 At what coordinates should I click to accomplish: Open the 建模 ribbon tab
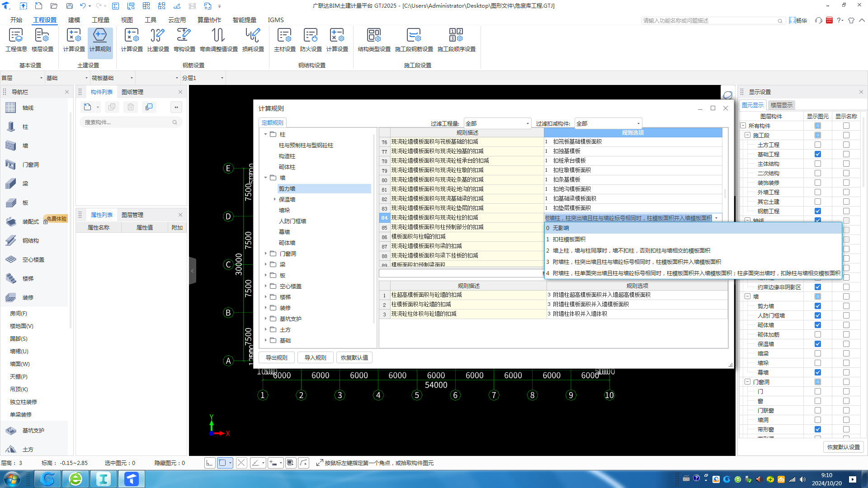74,20
